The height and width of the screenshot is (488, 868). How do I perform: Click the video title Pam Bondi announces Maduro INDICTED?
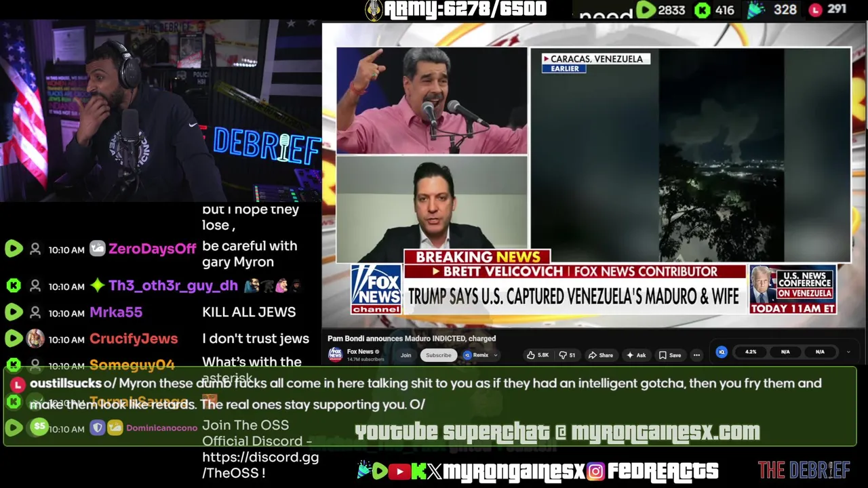[412, 338]
